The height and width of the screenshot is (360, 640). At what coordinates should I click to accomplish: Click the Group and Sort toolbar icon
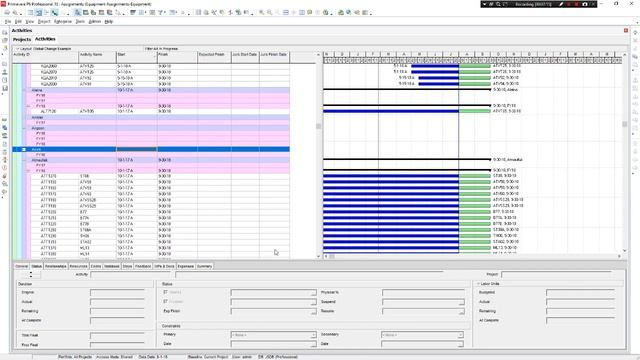[x=173, y=13]
